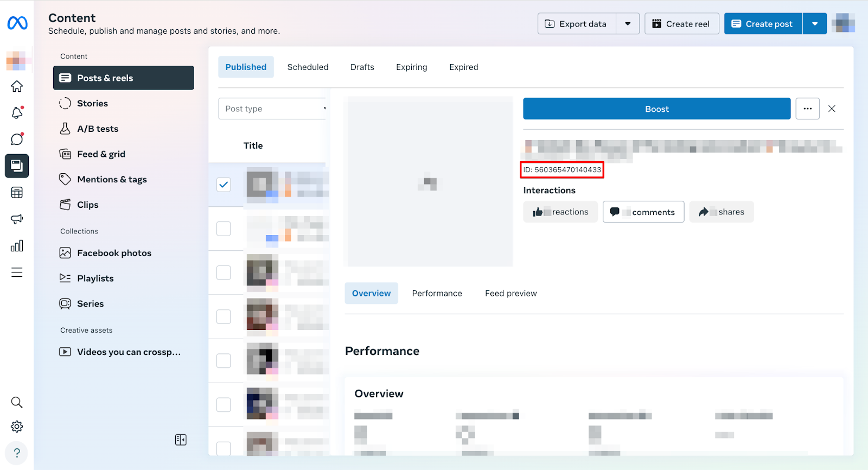Open notifications bell icon
This screenshot has width=868, height=470.
click(x=17, y=113)
